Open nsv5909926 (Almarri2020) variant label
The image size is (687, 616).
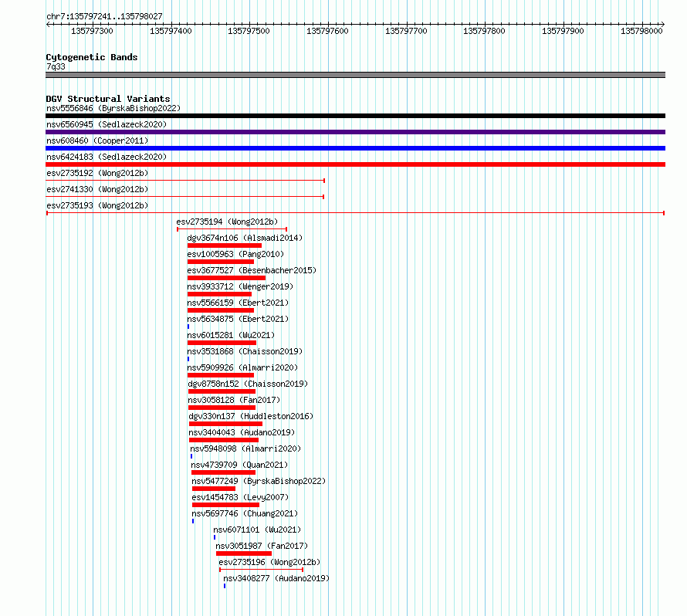click(242, 367)
